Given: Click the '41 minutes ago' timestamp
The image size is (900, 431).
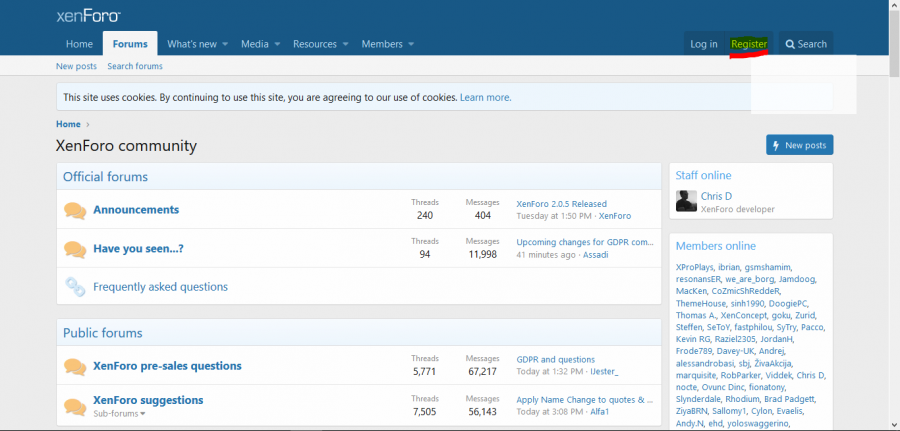Looking at the screenshot, I should [x=546, y=255].
